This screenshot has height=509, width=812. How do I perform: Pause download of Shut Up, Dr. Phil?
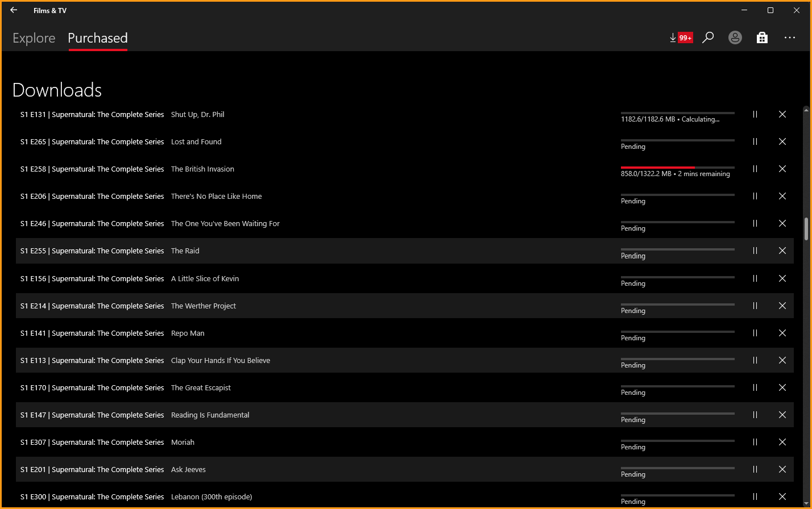coord(755,114)
